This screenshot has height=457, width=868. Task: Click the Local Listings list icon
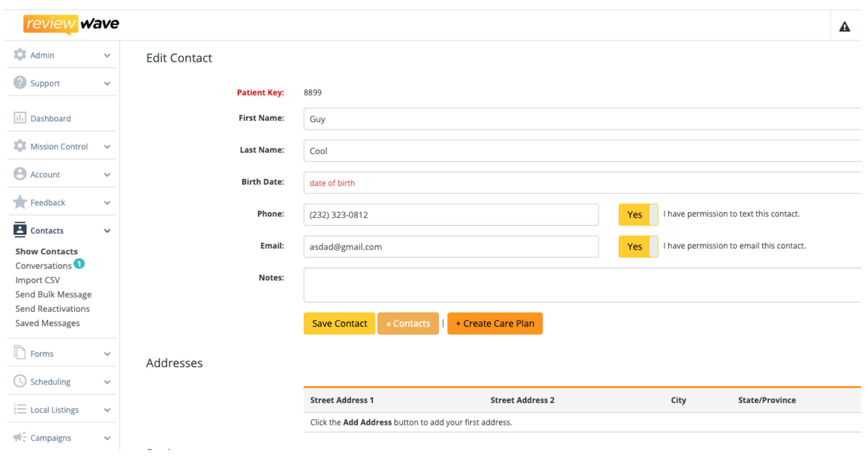click(20, 409)
